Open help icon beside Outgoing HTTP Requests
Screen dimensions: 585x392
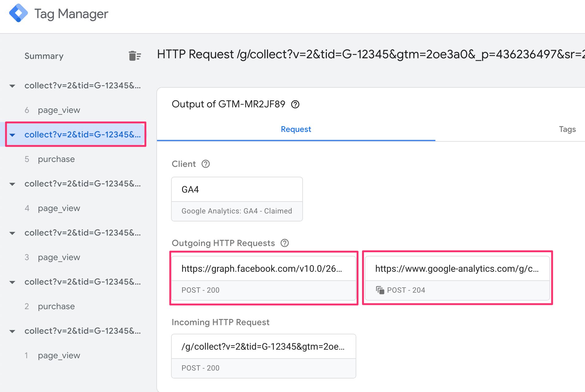pyautogui.click(x=285, y=243)
